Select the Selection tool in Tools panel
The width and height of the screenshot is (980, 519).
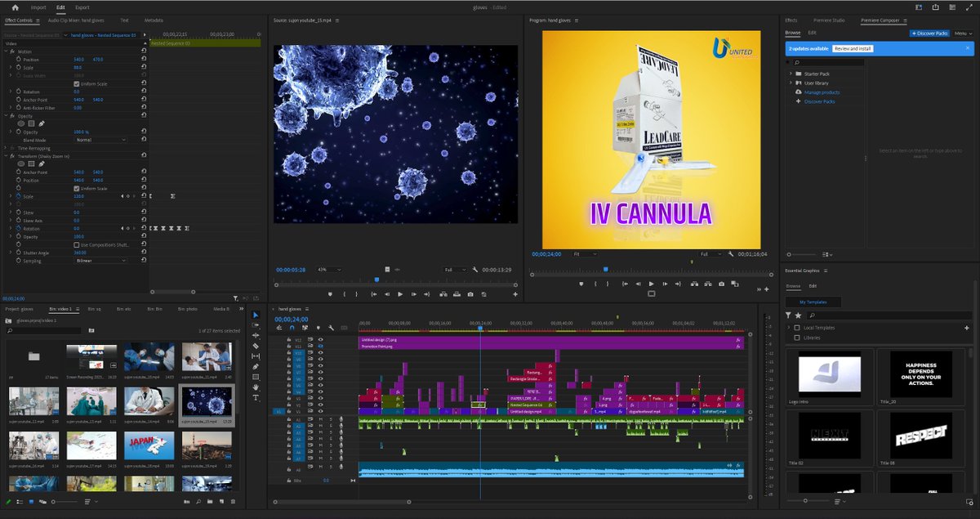tap(256, 315)
